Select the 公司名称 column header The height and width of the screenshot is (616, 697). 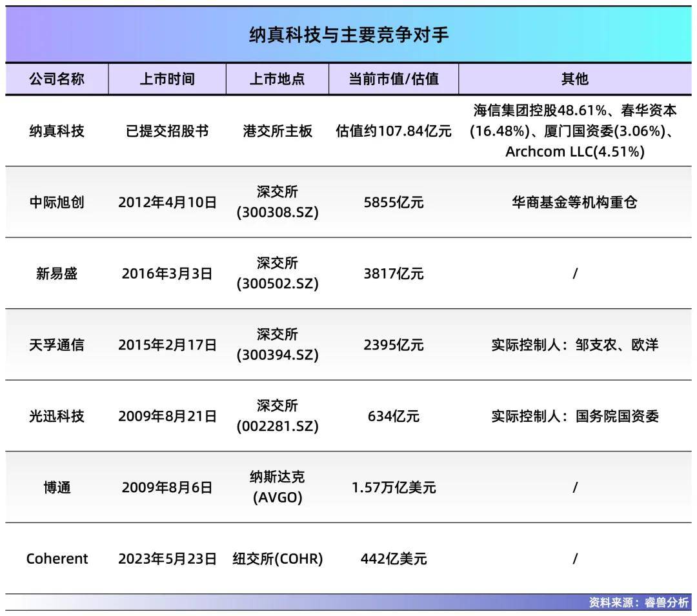click(57, 79)
